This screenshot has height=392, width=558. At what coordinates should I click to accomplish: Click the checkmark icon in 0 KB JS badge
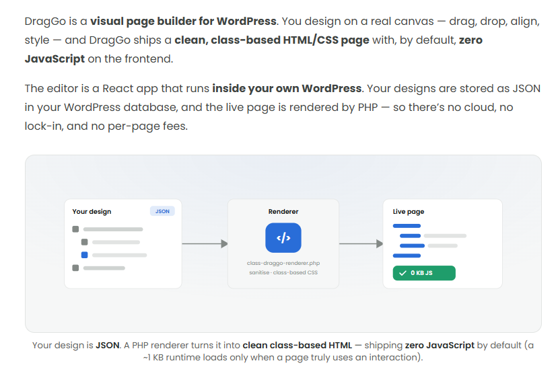click(x=403, y=273)
